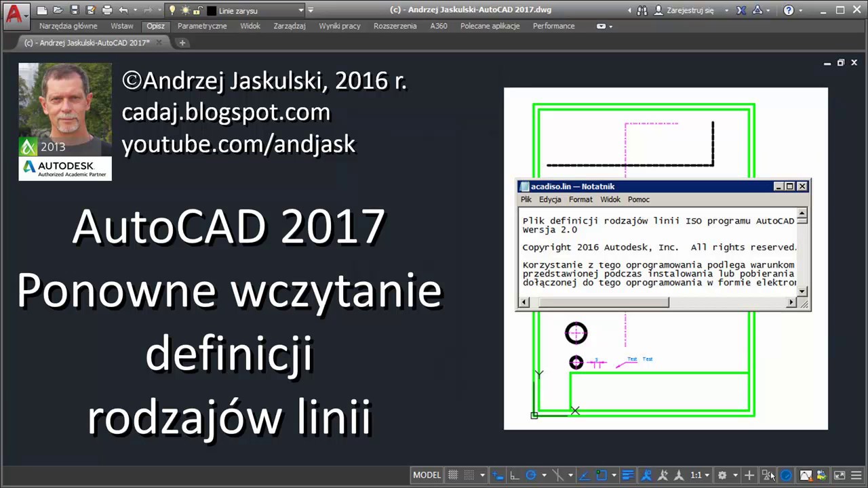Open the Zarządzaj ribbon tab
The width and height of the screenshot is (868, 488).
coord(290,26)
